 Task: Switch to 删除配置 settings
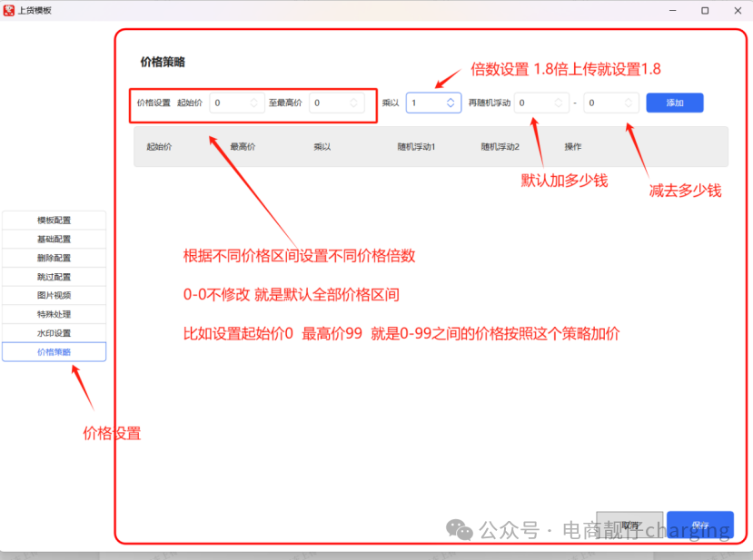(53, 258)
